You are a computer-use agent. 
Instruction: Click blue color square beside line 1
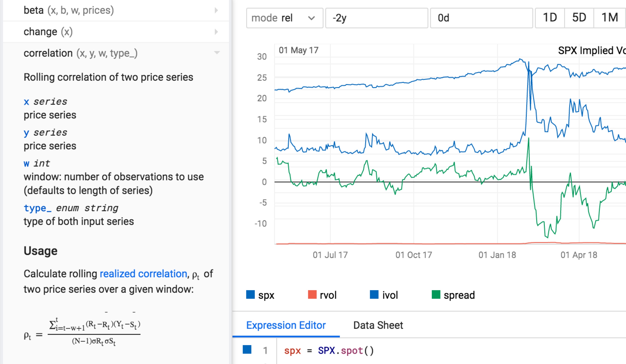[x=247, y=349]
